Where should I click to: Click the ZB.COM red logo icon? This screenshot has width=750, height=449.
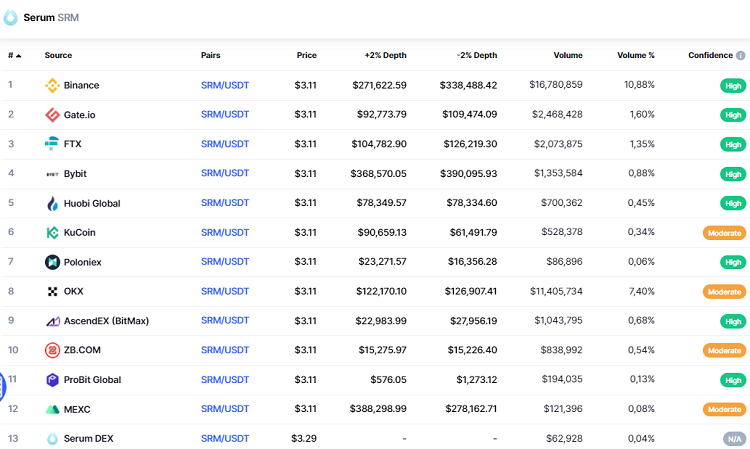pos(53,350)
